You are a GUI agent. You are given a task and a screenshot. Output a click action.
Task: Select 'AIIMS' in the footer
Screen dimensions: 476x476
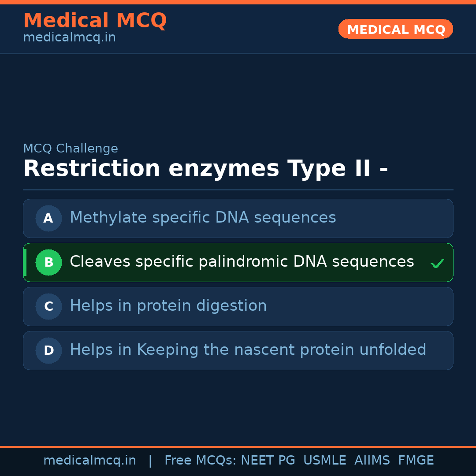pos(372,461)
